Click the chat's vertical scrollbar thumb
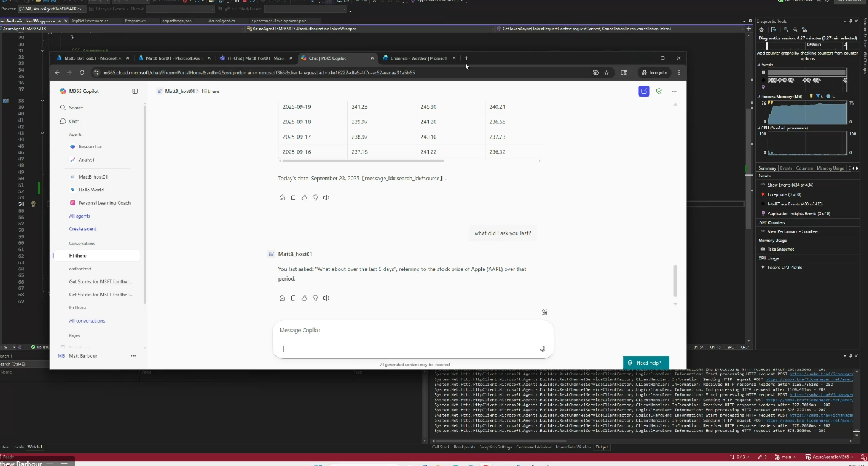The height and width of the screenshot is (466, 868). [x=675, y=281]
